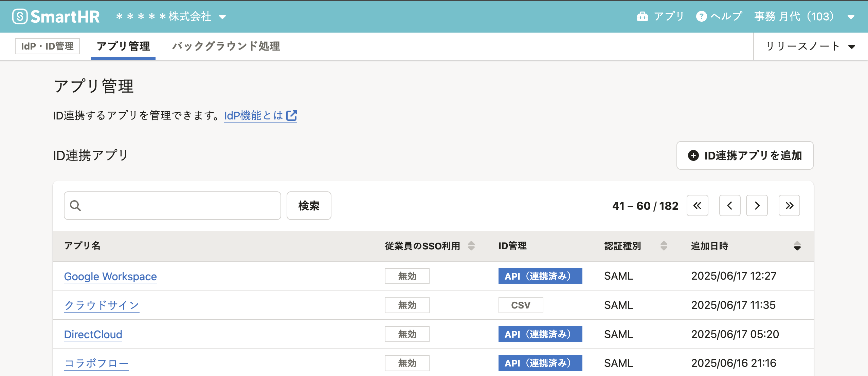Viewport: 868px width, 376px height.
Task: Click the SmartHR logo
Action: coord(56,16)
